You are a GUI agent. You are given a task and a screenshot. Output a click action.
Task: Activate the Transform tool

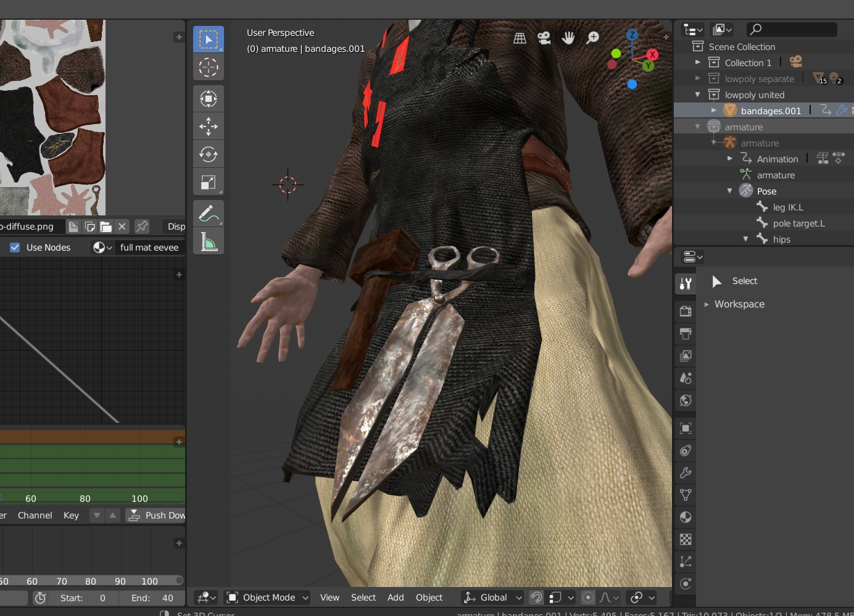click(209, 99)
